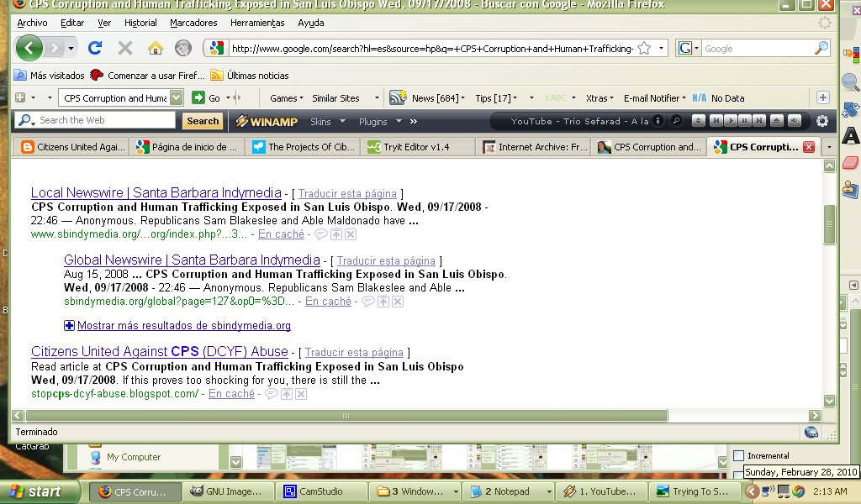Click the Winamp track search magnifier icon

tap(677, 121)
